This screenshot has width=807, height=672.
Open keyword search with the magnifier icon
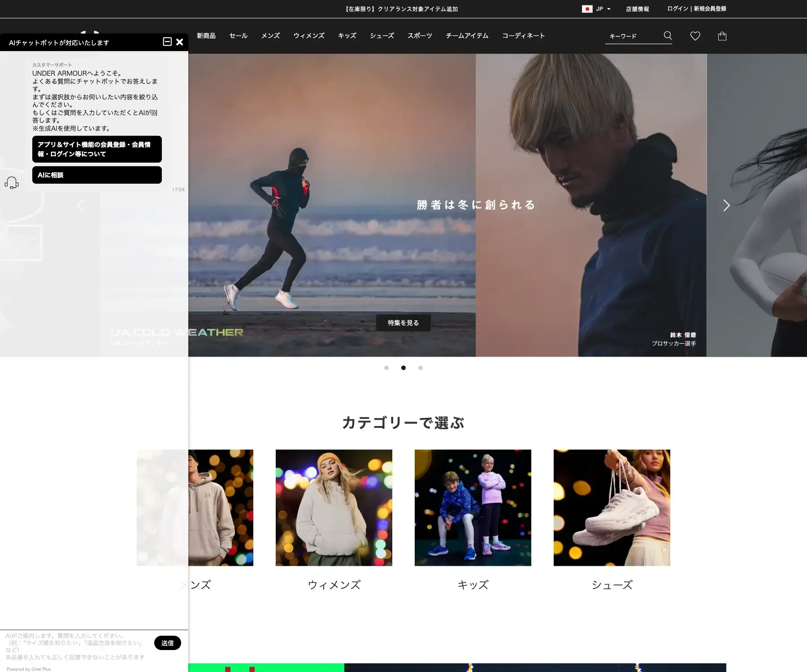pyautogui.click(x=668, y=35)
